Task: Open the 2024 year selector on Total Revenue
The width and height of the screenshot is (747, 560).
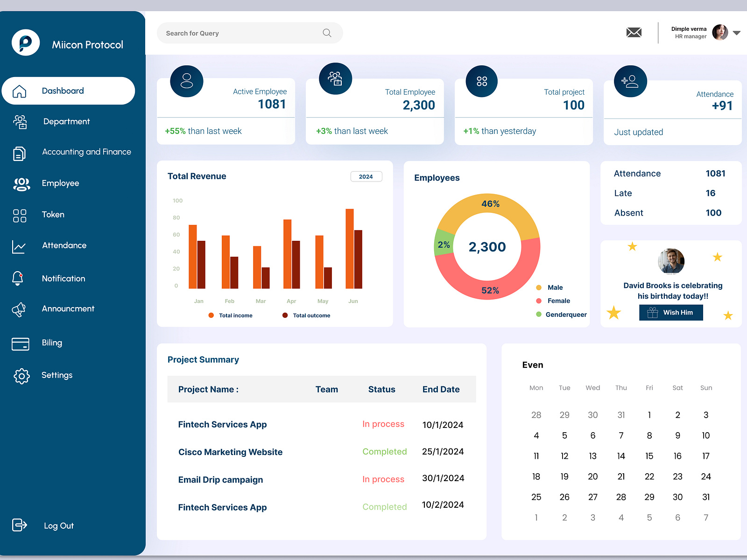Action: click(x=366, y=176)
